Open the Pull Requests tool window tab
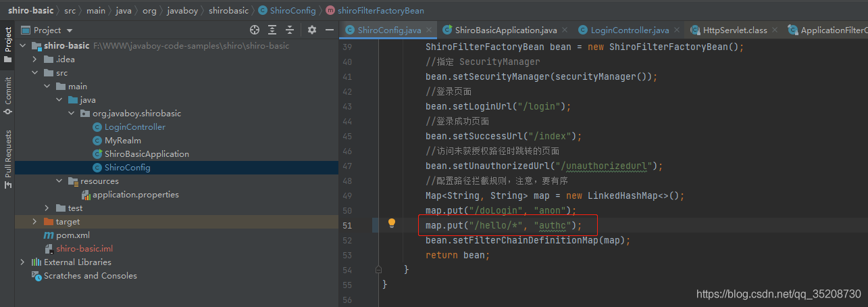Viewport: 868px width, 307px height. (x=7, y=159)
